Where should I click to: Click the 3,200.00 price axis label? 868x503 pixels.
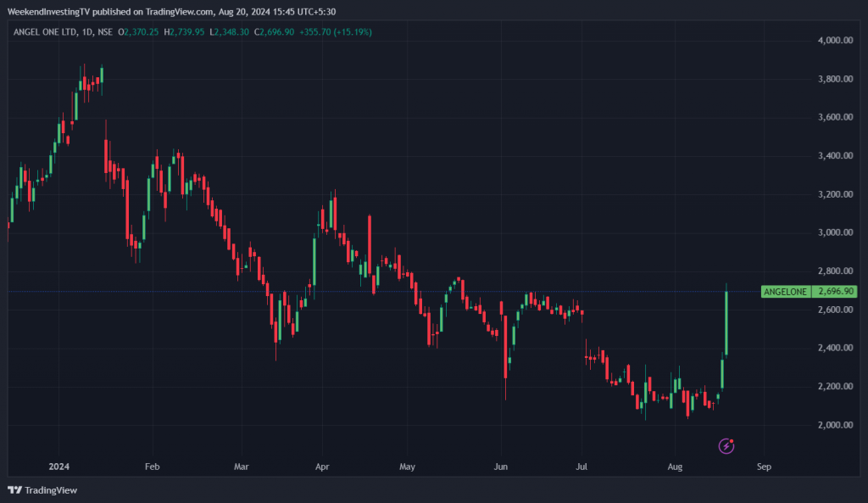pyautogui.click(x=835, y=194)
